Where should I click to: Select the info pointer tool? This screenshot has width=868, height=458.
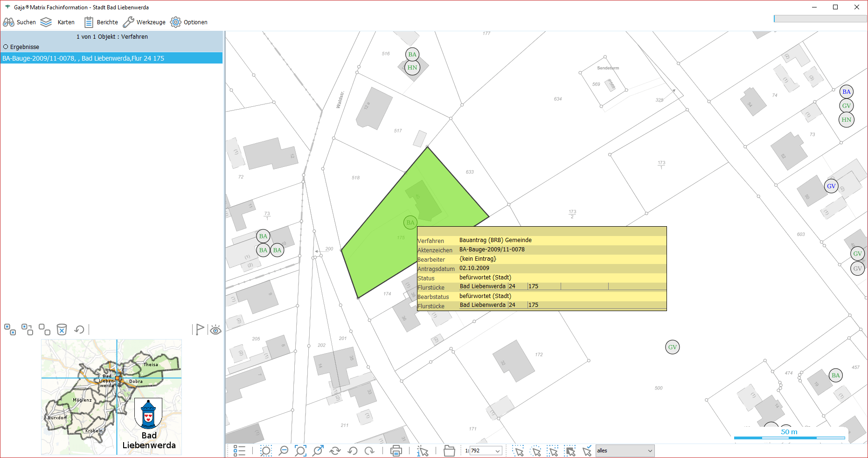click(x=423, y=451)
